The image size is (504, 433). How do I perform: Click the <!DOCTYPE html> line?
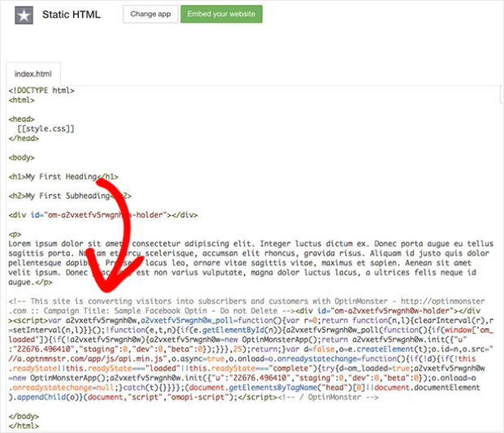[x=41, y=90]
